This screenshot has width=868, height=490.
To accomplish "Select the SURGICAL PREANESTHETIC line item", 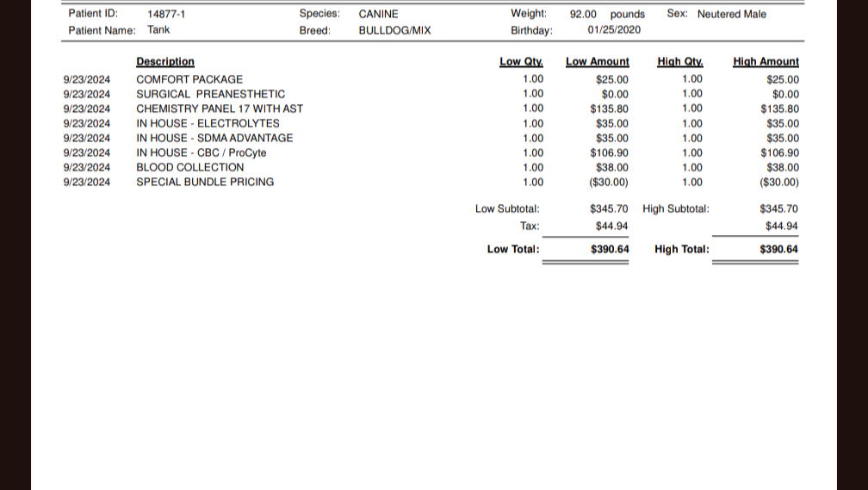I will coord(210,94).
